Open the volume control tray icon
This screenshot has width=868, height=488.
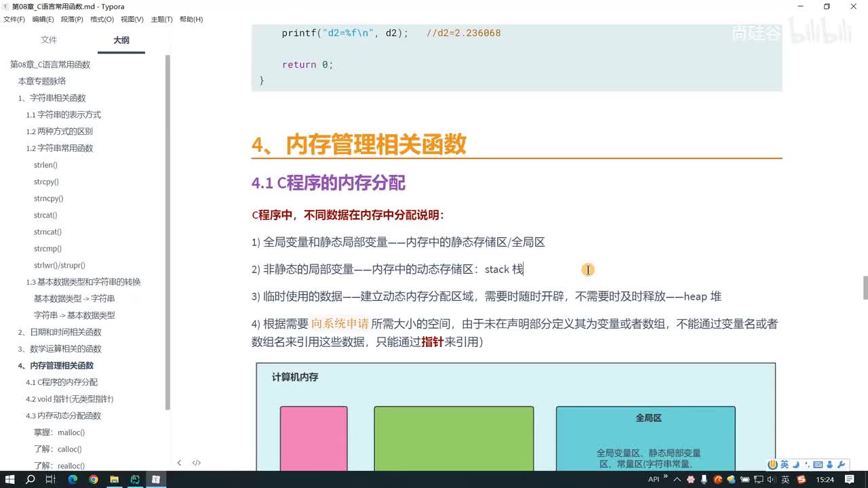(771, 479)
